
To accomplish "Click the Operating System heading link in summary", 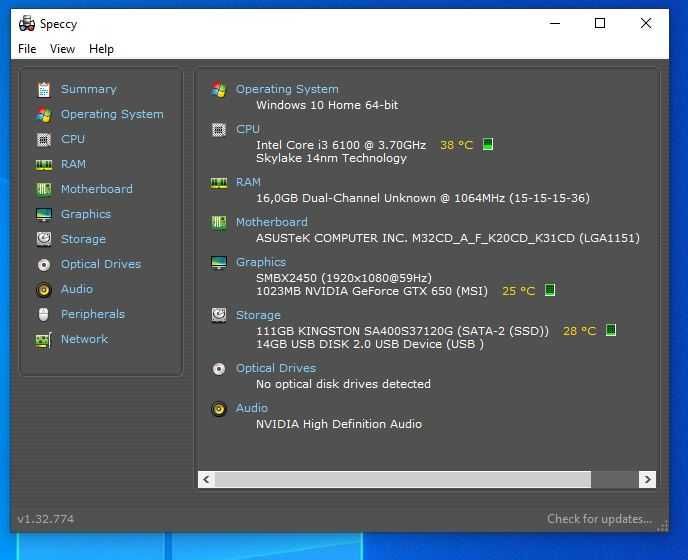I will click(x=287, y=89).
